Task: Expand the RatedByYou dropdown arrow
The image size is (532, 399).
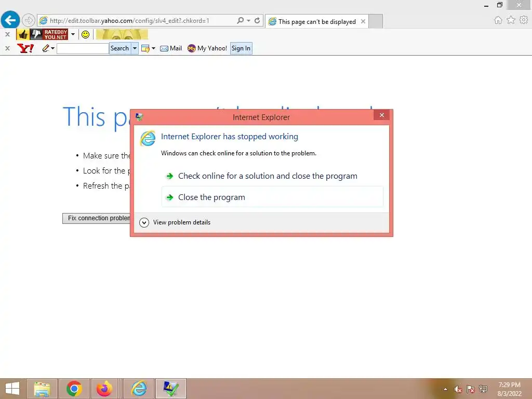Action: click(x=73, y=34)
